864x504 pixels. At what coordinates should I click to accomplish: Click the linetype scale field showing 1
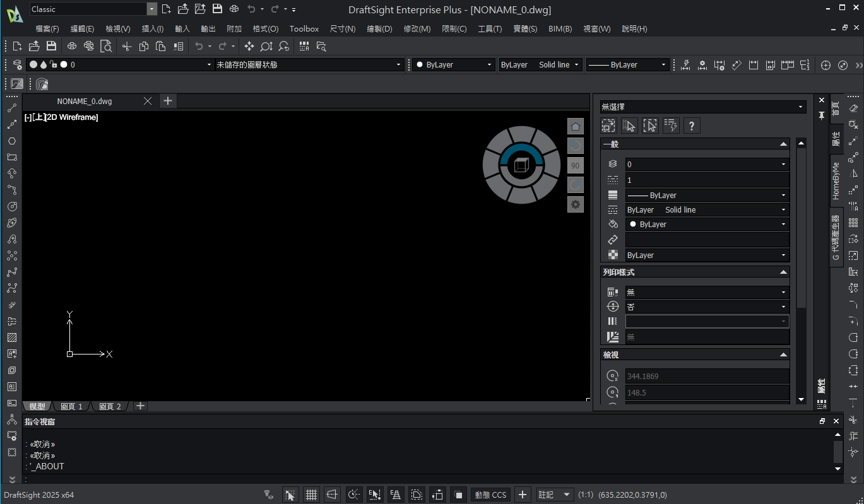(707, 180)
